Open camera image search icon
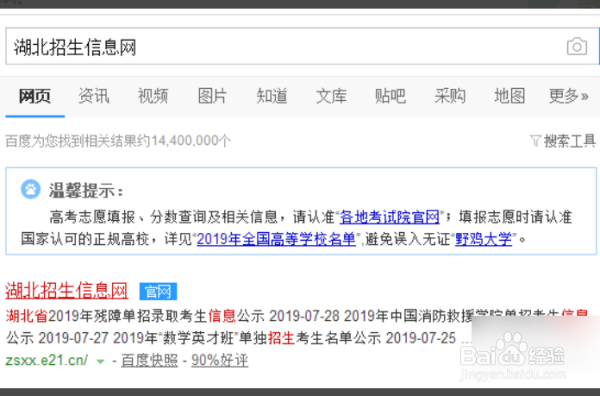Screen dimensions: 600x396 577,46
